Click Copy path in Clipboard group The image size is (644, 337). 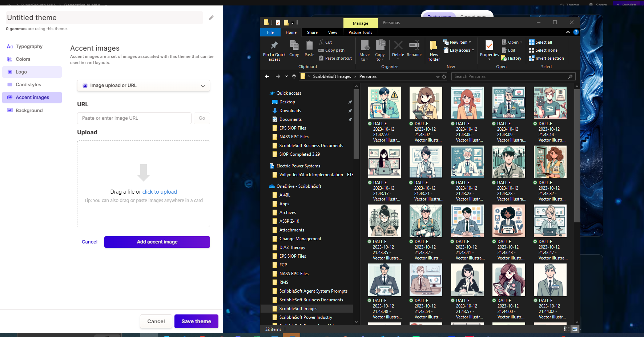coord(331,50)
